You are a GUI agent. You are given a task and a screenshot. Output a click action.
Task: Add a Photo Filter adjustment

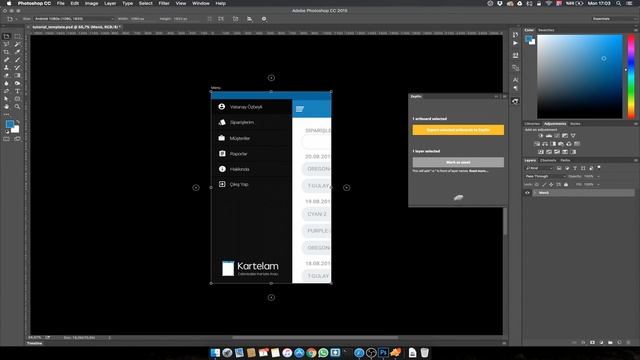(x=561, y=144)
